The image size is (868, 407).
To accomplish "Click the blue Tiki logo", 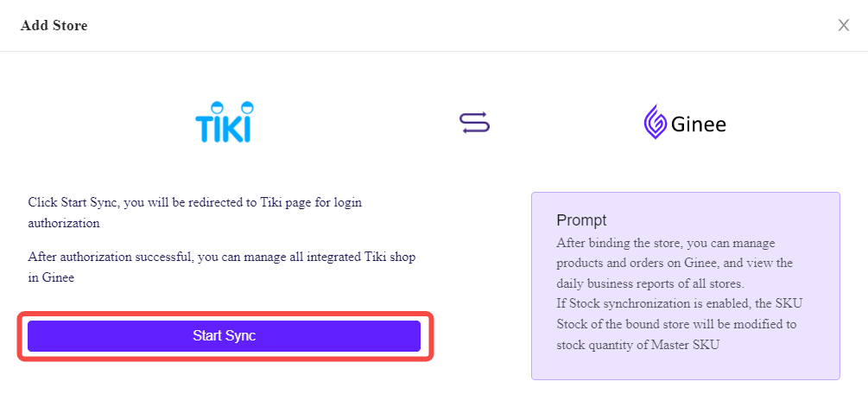I will click(x=225, y=122).
